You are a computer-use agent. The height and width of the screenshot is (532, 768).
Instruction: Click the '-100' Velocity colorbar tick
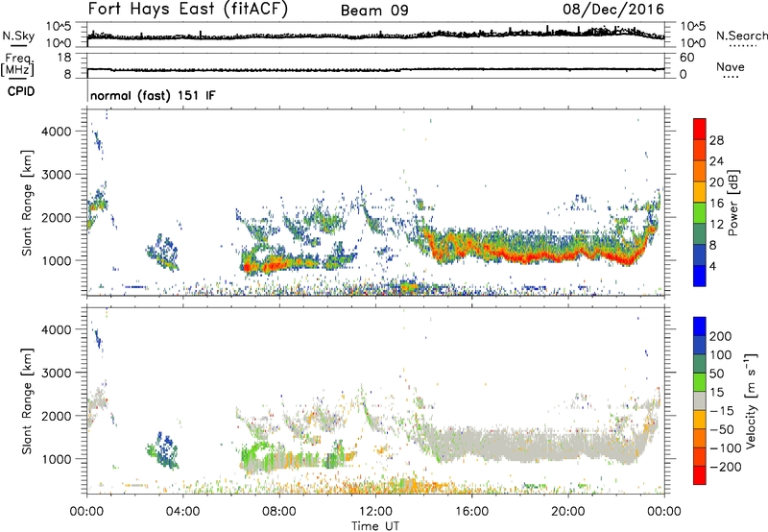(726, 448)
